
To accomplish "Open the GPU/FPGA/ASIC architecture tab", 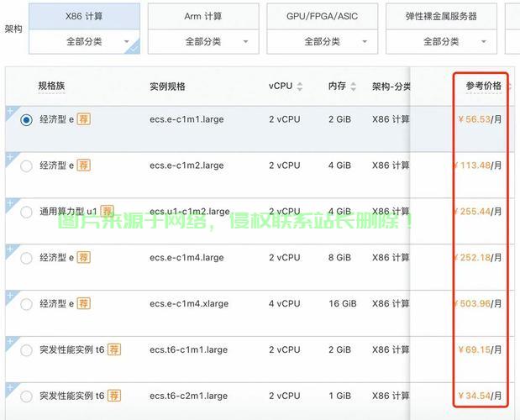I will (x=323, y=17).
